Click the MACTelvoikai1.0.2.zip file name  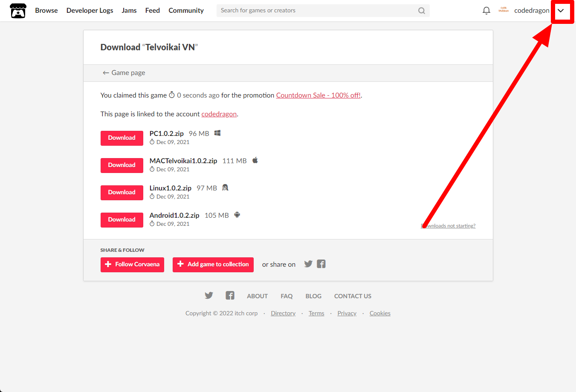[183, 161]
